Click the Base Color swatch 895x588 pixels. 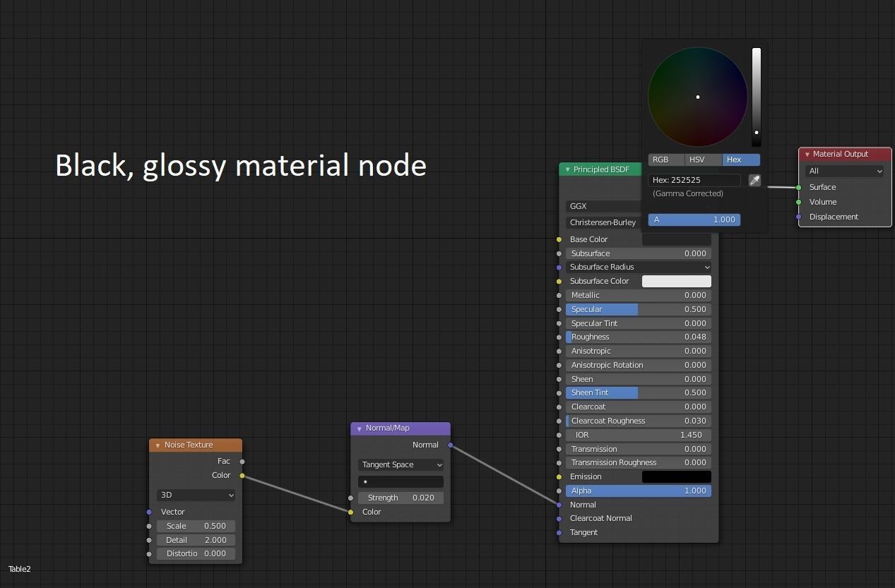click(676, 239)
